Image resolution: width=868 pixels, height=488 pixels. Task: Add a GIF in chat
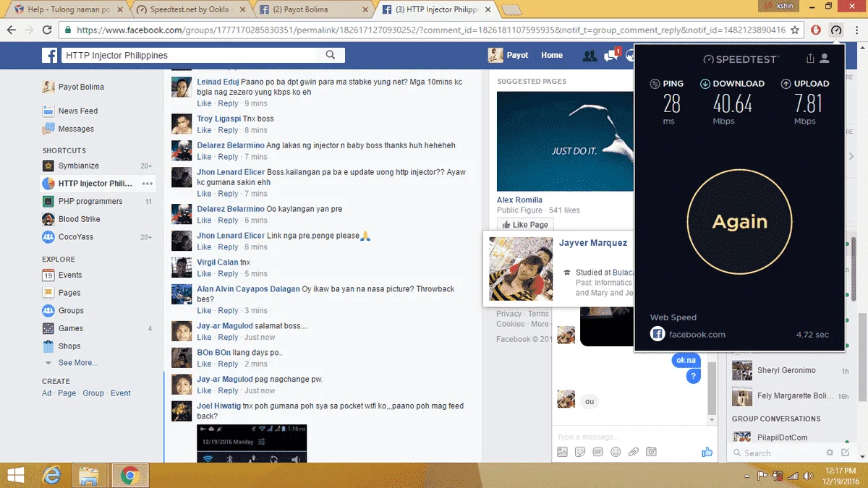pos(597,452)
